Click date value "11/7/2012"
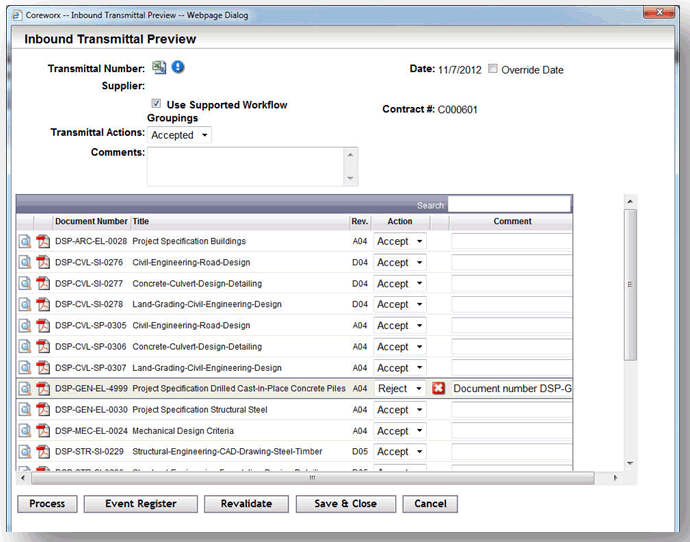This screenshot has width=690, height=542. click(460, 70)
